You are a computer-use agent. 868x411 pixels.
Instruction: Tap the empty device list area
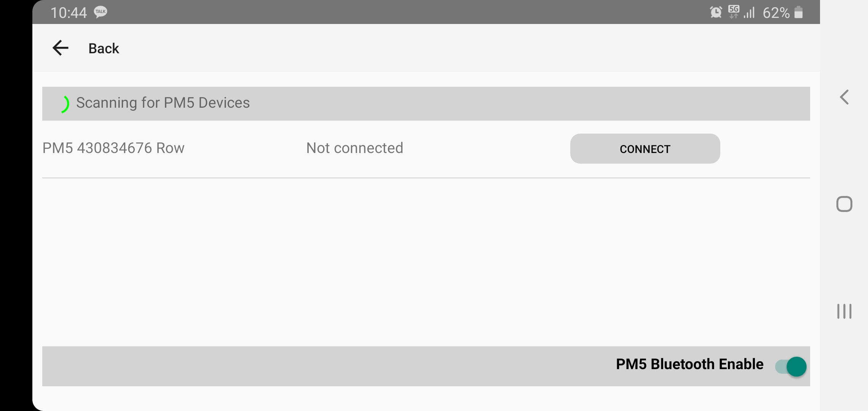(x=426, y=262)
